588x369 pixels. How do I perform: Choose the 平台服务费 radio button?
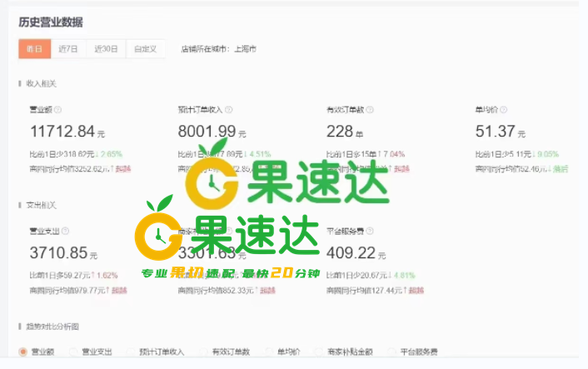coord(392,352)
